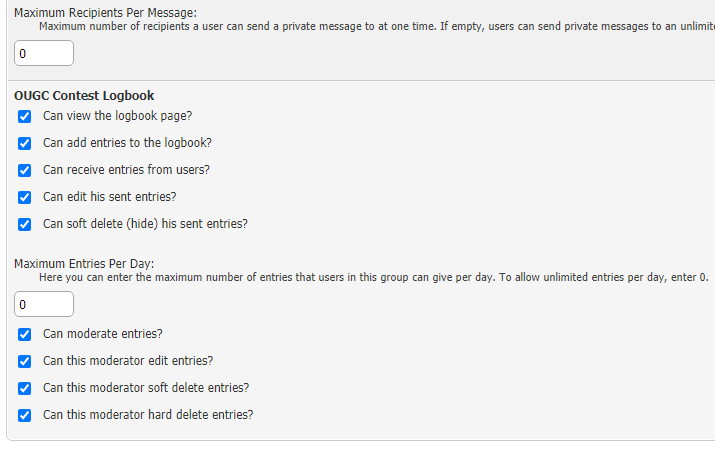The image size is (715, 450).
Task: Click the 'Can add entries to the logbook?' label text
Action: (x=127, y=143)
